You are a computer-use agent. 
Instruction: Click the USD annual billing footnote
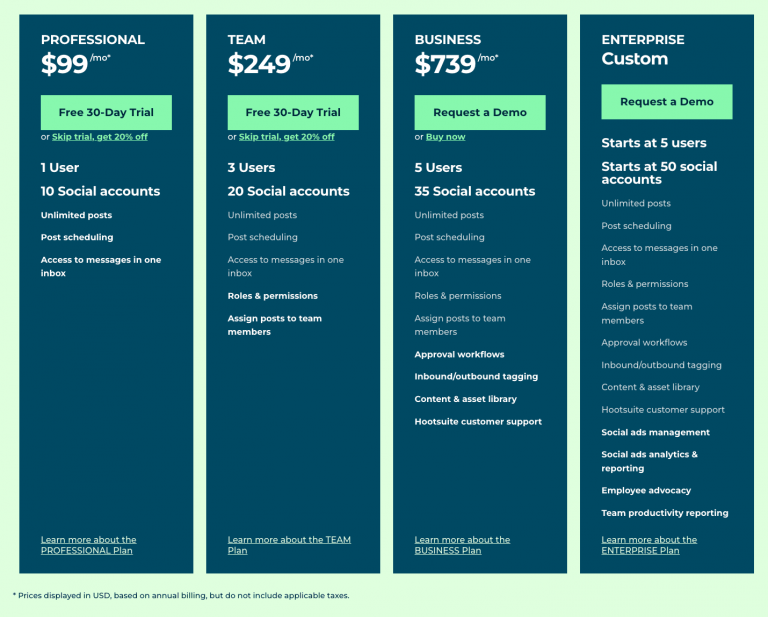(x=181, y=595)
